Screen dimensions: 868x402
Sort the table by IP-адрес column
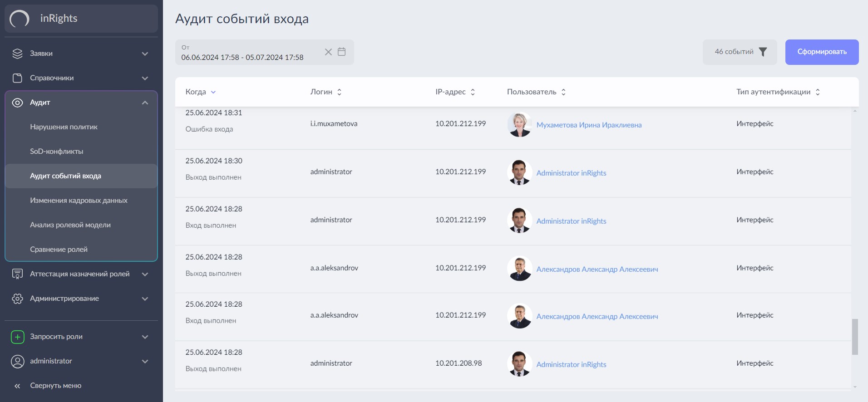(473, 92)
